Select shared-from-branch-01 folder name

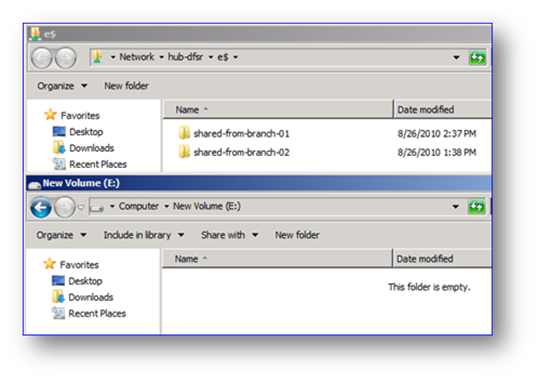pos(241,133)
